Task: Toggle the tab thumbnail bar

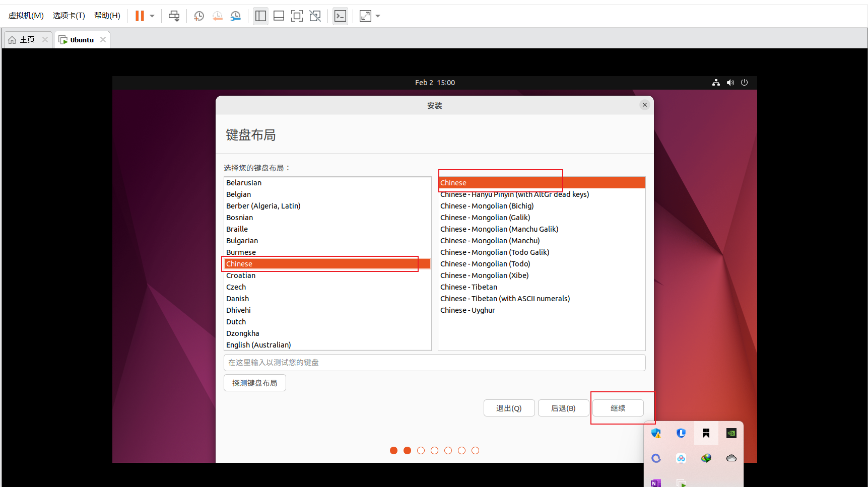Action: [x=279, y=16]
